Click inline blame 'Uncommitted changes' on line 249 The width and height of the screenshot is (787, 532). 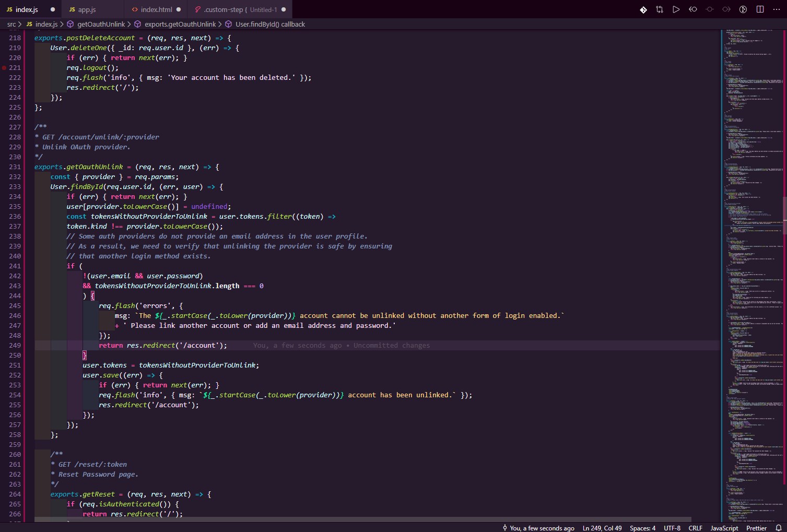click(392, 346)
